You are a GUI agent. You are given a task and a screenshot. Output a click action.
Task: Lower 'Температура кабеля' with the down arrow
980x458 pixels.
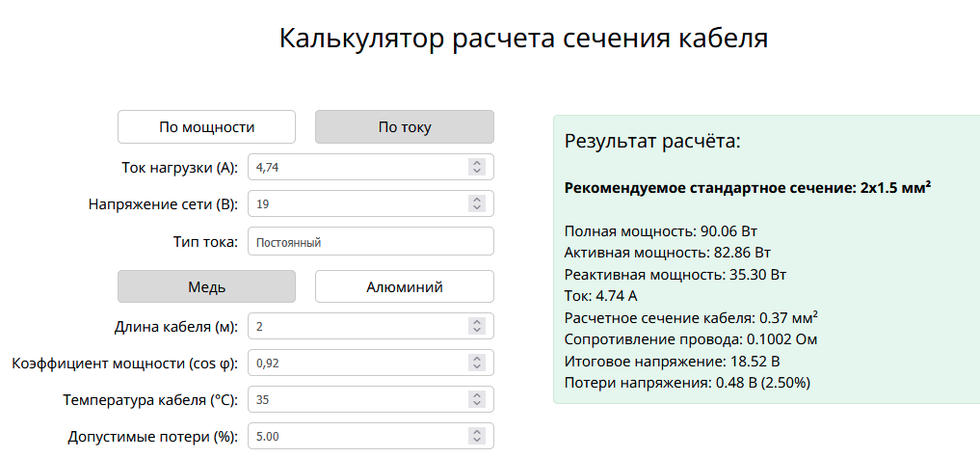coord(476,404)
